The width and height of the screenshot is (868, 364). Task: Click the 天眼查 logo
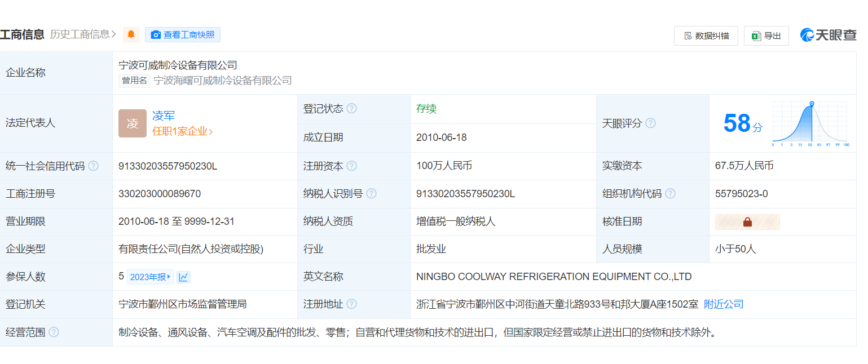pyautogui.click(x=828, y=35)
